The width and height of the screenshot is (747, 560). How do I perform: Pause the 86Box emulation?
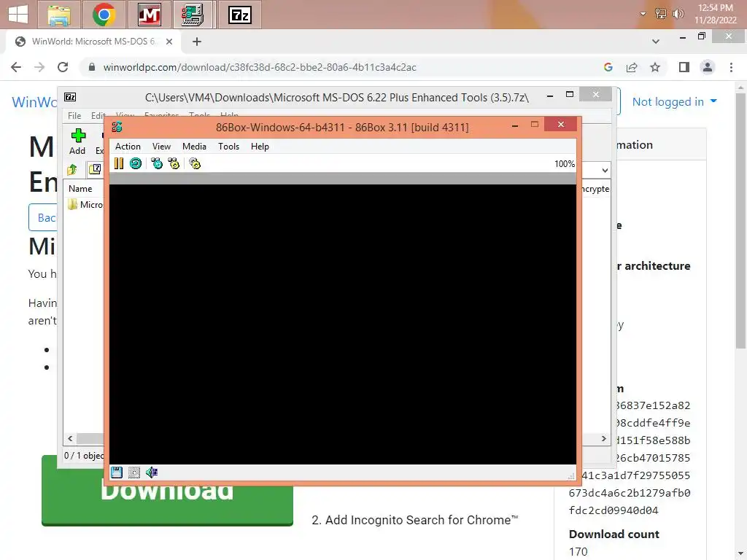click(119, 164)
